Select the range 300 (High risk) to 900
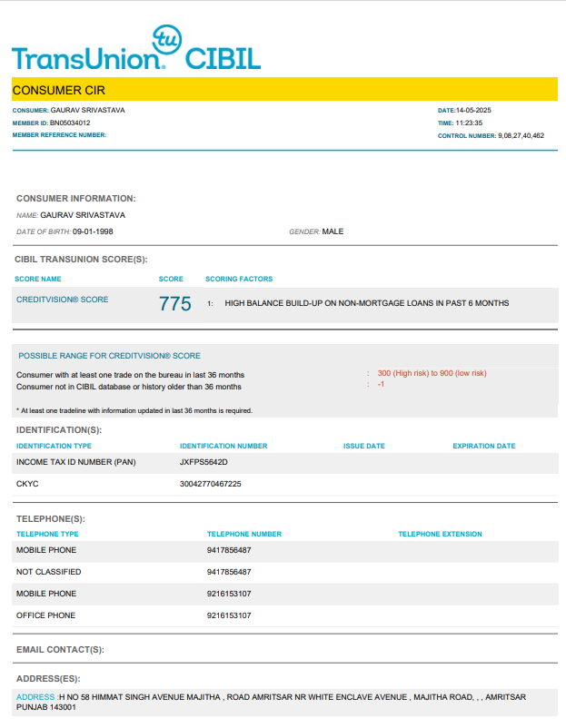 point(432,373)
